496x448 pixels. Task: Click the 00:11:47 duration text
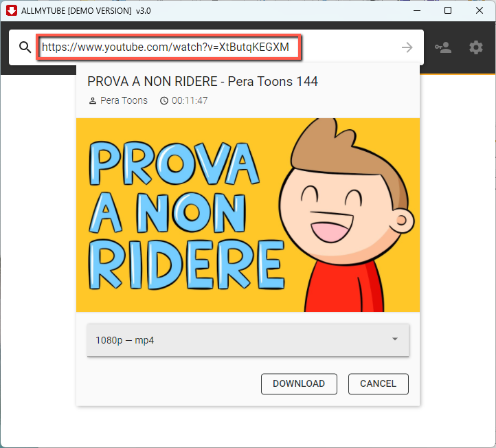point(190,100)
